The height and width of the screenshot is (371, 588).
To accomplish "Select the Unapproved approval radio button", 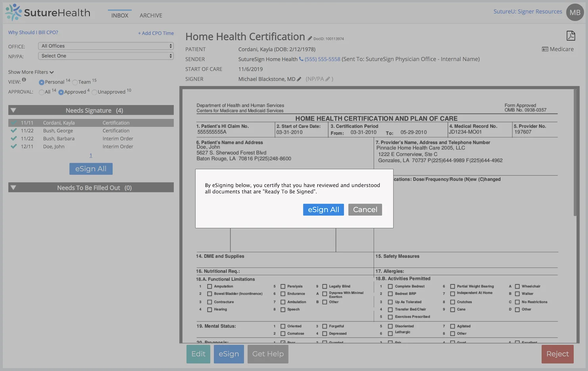I will 94,92.
